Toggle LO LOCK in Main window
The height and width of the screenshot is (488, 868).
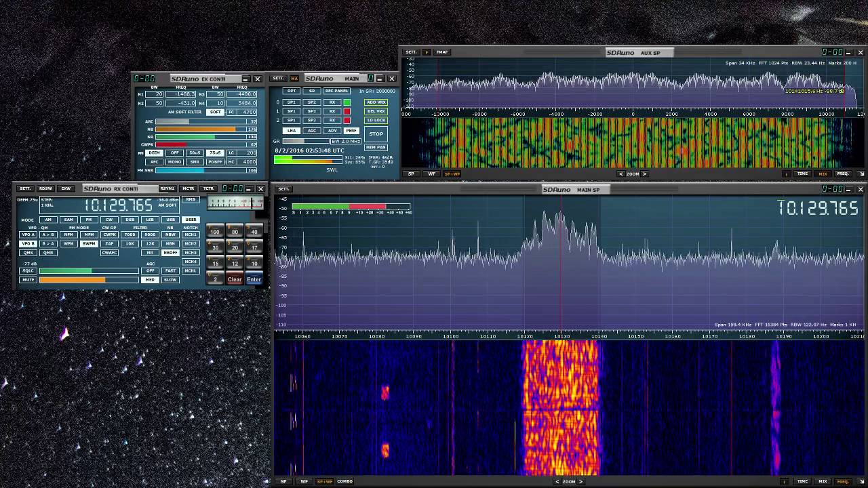click(x=376, y=120)
